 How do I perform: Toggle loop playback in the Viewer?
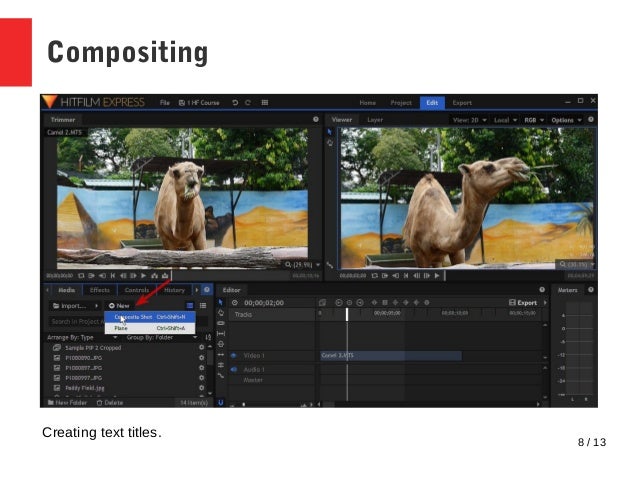(x=374, y=276)
